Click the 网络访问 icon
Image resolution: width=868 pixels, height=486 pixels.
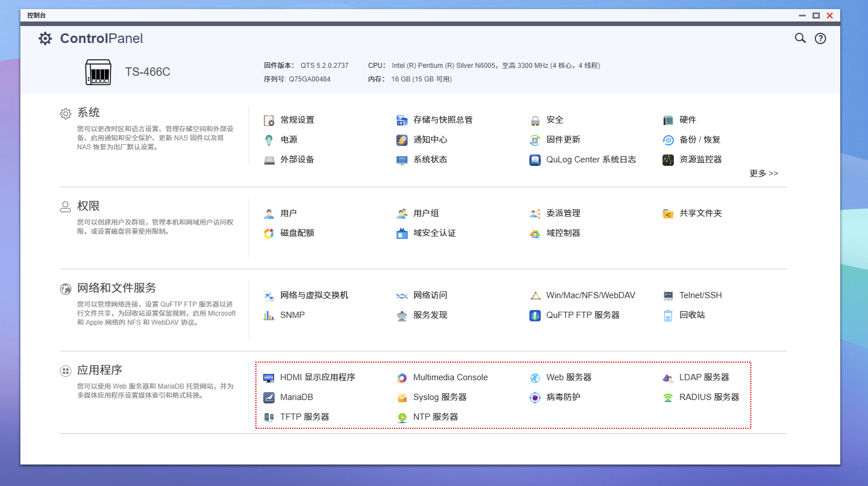(x=402, y=295)
